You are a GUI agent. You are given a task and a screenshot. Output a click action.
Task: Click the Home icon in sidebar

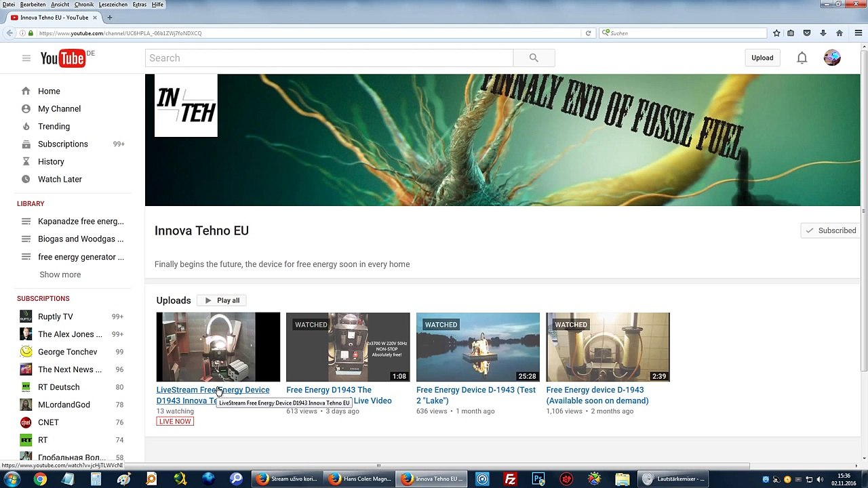coord(26,91)
